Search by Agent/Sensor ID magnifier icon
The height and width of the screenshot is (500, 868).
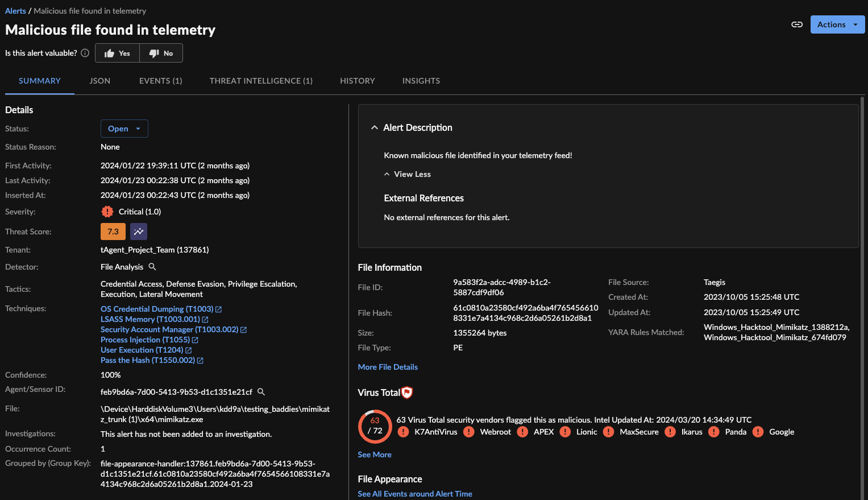pyautogui.click(x=261, y=392)
